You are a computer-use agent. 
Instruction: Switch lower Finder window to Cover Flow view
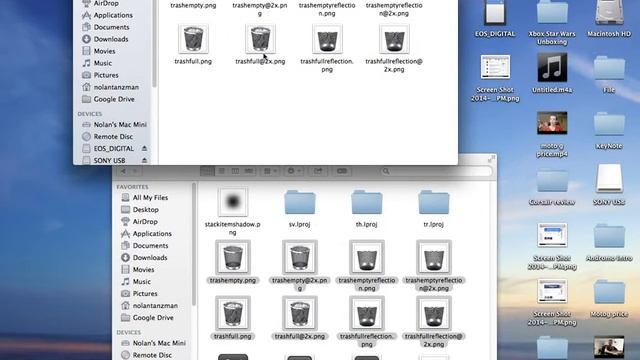(249, 171)
